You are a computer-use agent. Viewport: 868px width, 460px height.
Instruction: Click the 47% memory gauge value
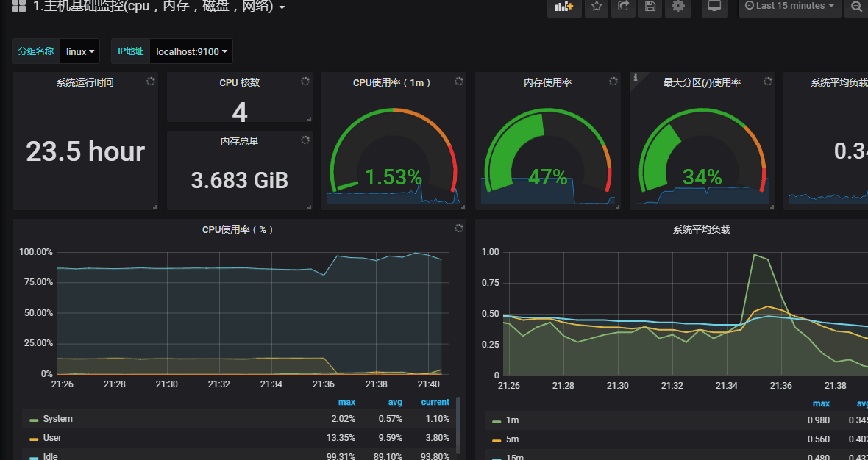pyautogui.click(x=547, y=177)
